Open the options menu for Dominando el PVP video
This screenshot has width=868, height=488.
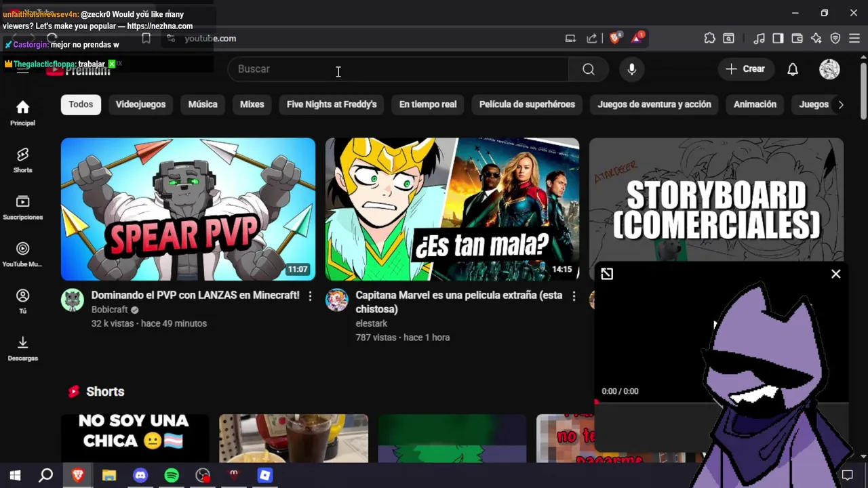310,296
